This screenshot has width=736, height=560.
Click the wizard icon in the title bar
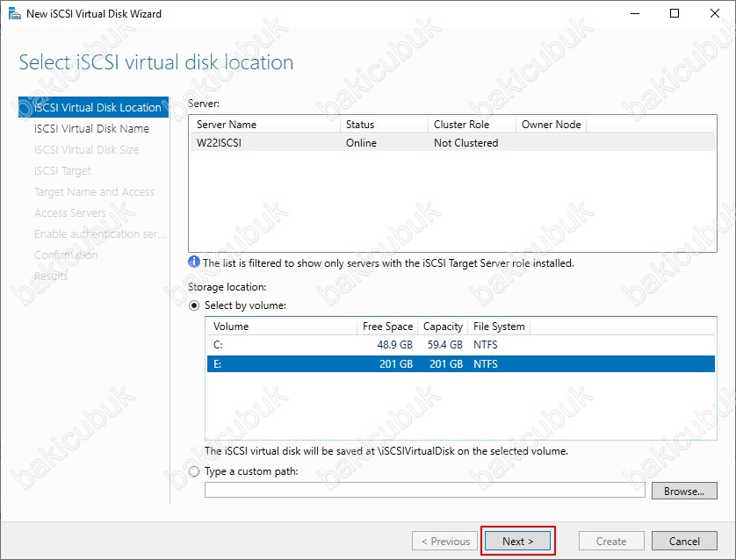[x=15, y=13]
